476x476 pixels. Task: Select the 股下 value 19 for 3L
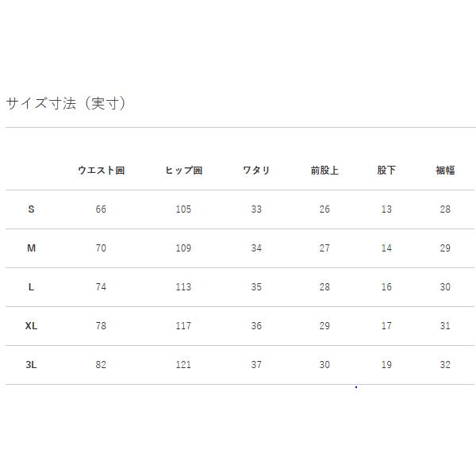pyautogui.click(x=386, y=365)
